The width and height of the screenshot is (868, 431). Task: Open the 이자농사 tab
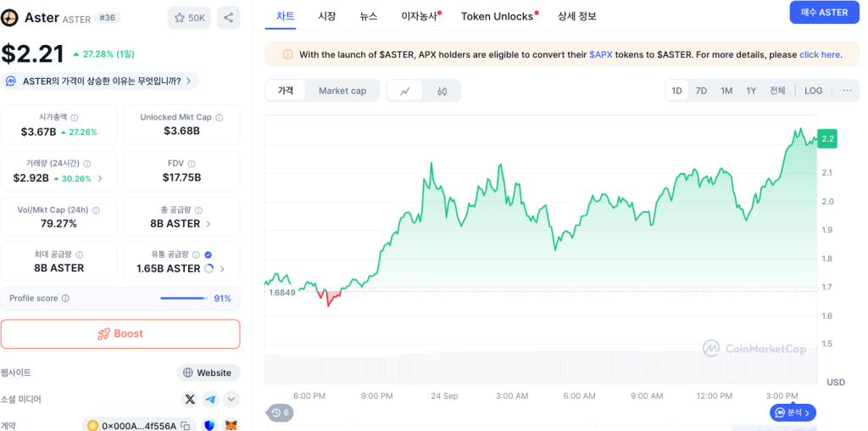pyautogui.click(x=420, y=16)
